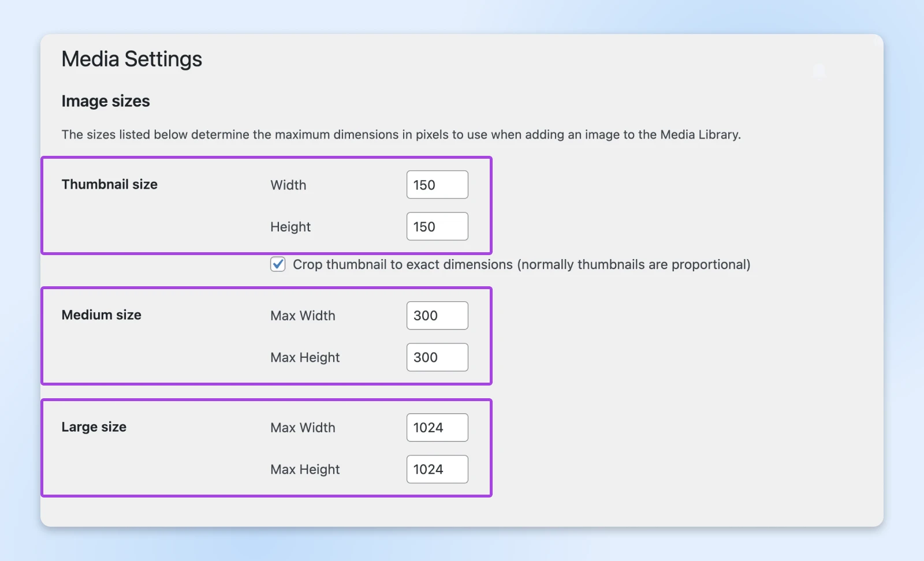This screenshot has width=924, height=561.
Task: Focus the Large size Max Height input
Action: (437, 469)
